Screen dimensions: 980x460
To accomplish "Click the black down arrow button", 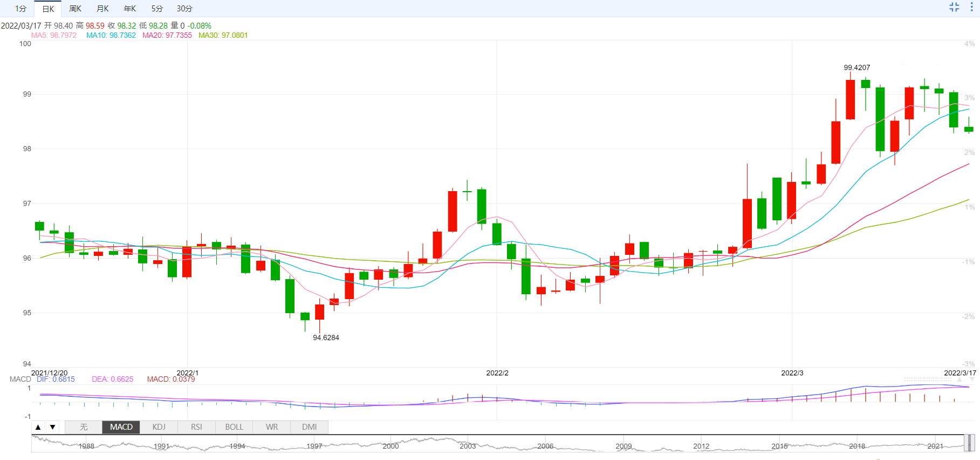I will (52, 427).
